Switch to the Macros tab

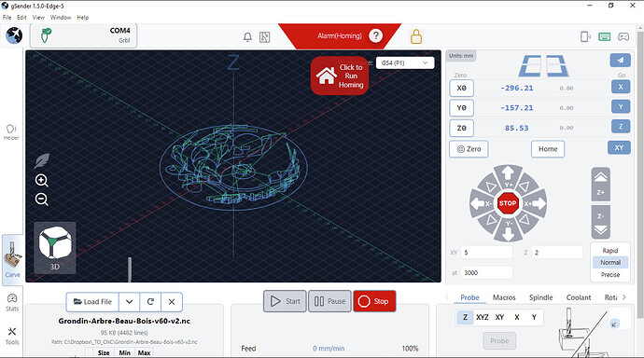pos(504,297)
